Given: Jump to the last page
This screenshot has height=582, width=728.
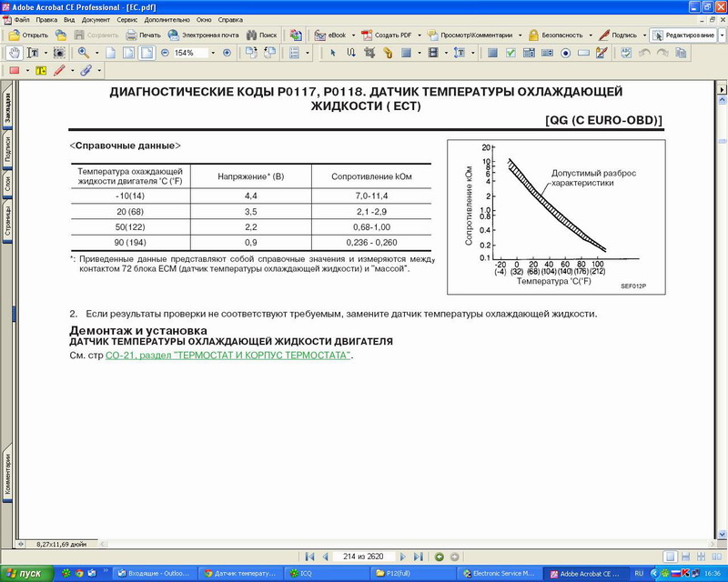Looking at the screenshot, I should click(x=419, y=557).
